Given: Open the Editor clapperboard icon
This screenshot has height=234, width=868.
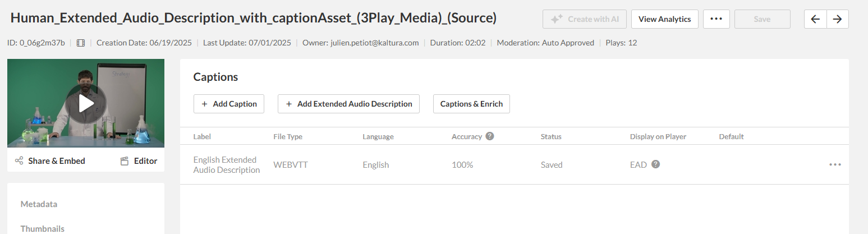Looking at the screenshot, I should (125, 161).
